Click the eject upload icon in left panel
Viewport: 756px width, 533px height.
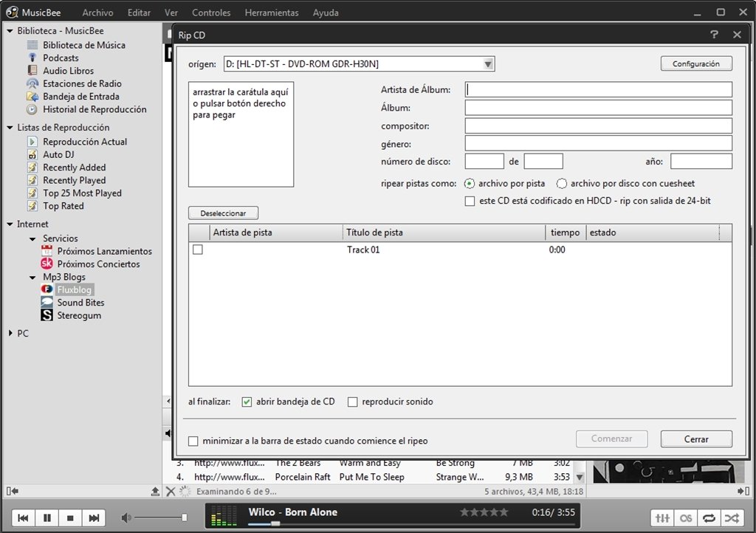155,492
